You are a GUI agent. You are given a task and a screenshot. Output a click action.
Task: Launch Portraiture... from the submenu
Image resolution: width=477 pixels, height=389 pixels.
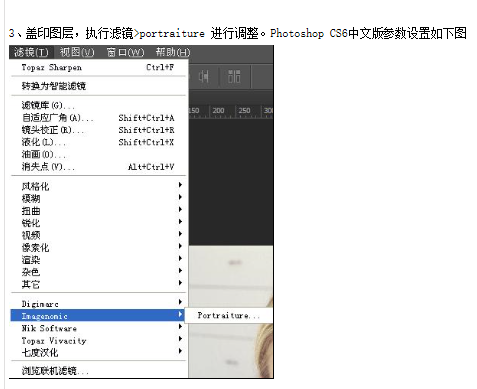point(229,315)
